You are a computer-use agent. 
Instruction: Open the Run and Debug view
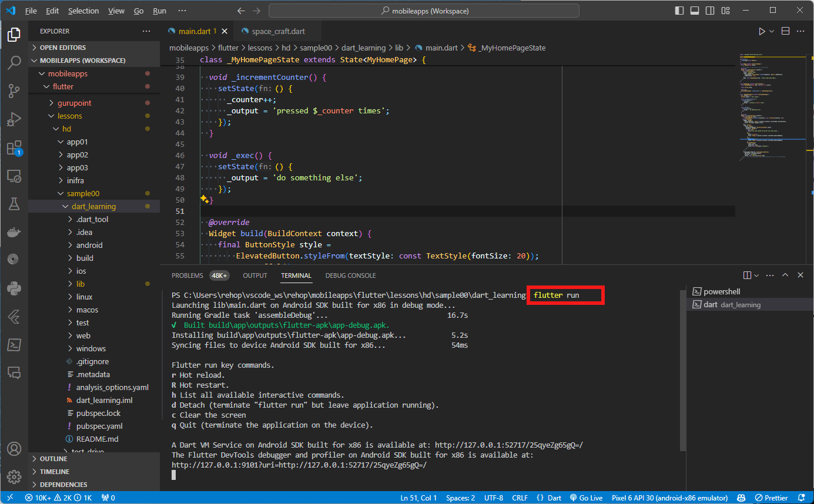click(14, 120)
